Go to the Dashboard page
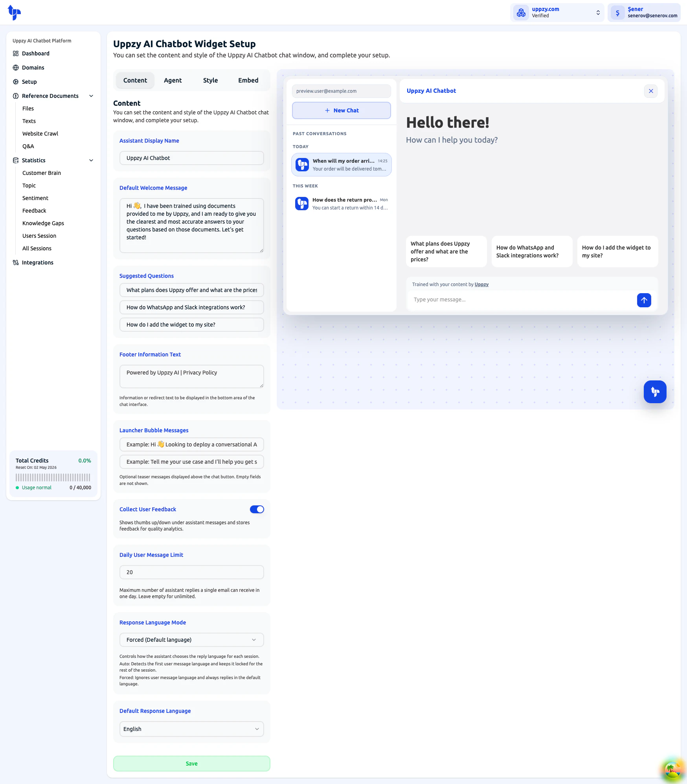This screenshot has height=784, width=687. [36, 53]
